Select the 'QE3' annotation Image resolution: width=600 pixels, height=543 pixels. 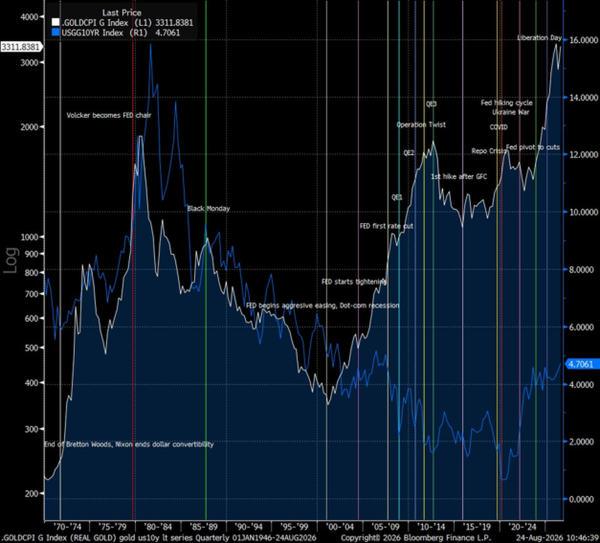[x=431, y=104]
